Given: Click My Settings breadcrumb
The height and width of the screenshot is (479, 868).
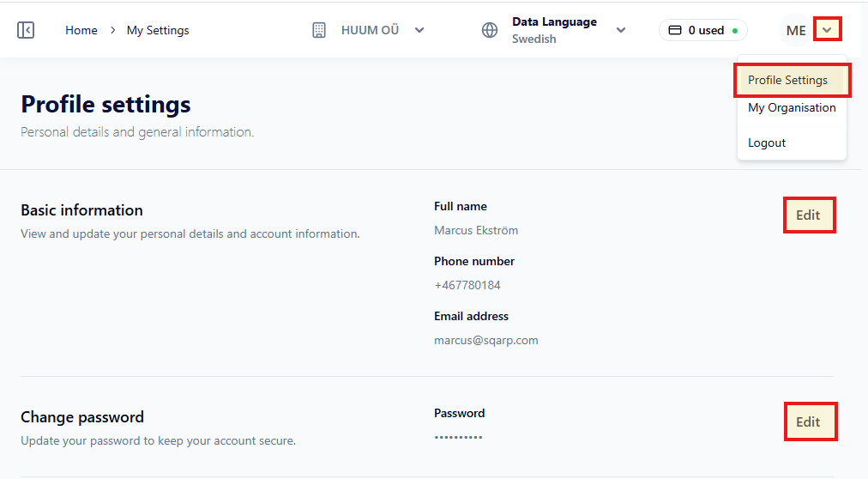Looking at the screenshot, I should coord(158,30).
